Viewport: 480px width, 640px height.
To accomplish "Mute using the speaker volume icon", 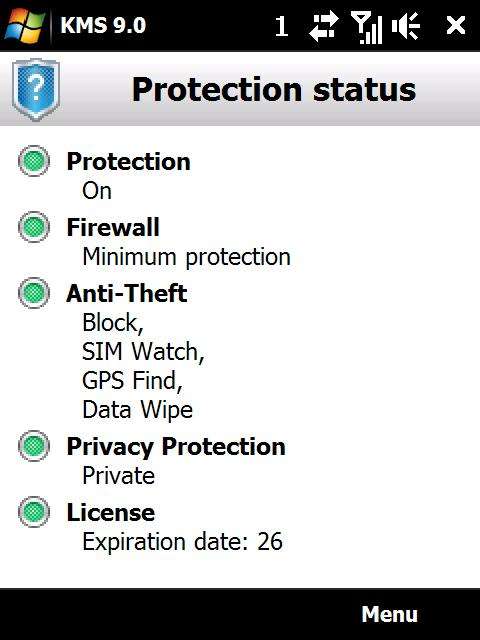I will click(406, 26).
